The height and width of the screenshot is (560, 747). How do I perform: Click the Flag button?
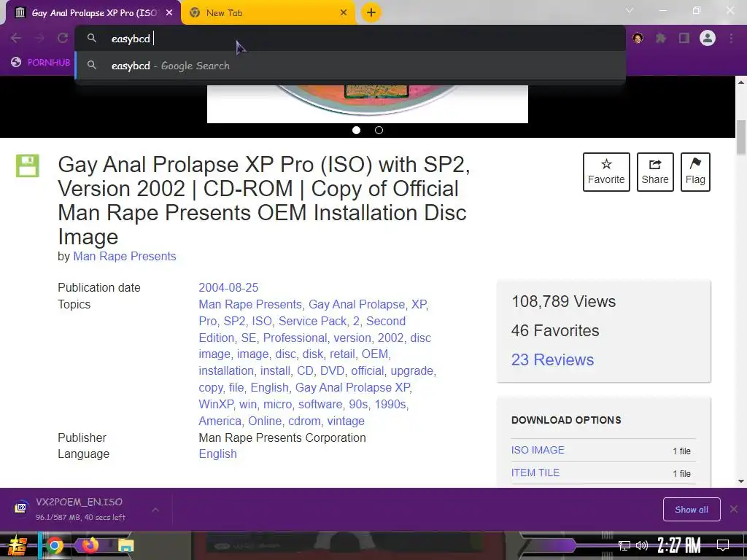click(x=695, y=172)
